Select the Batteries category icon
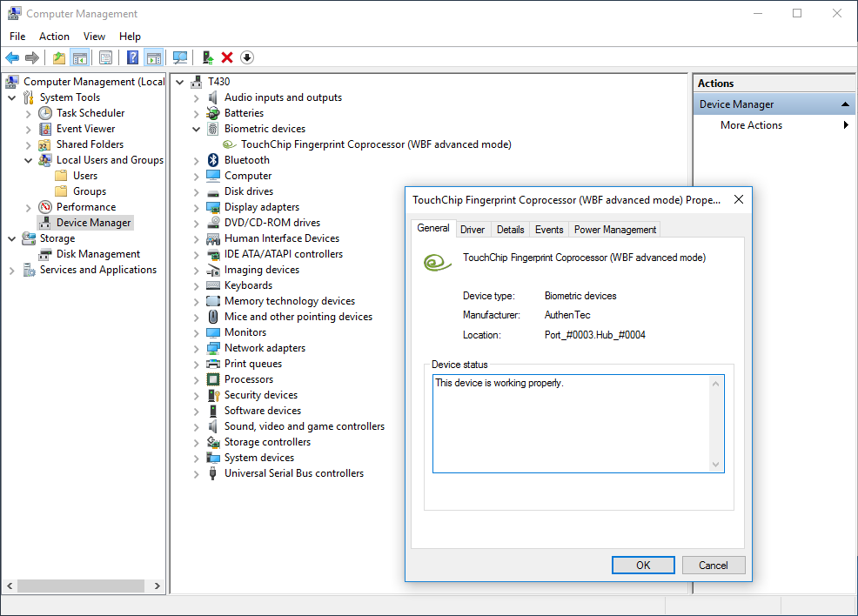 coord(213,113)
